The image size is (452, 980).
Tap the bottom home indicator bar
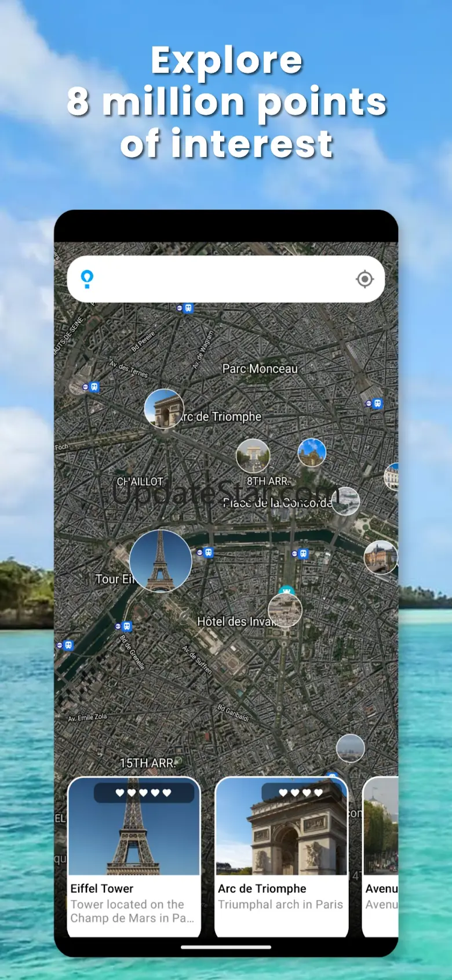click(226, 947)
